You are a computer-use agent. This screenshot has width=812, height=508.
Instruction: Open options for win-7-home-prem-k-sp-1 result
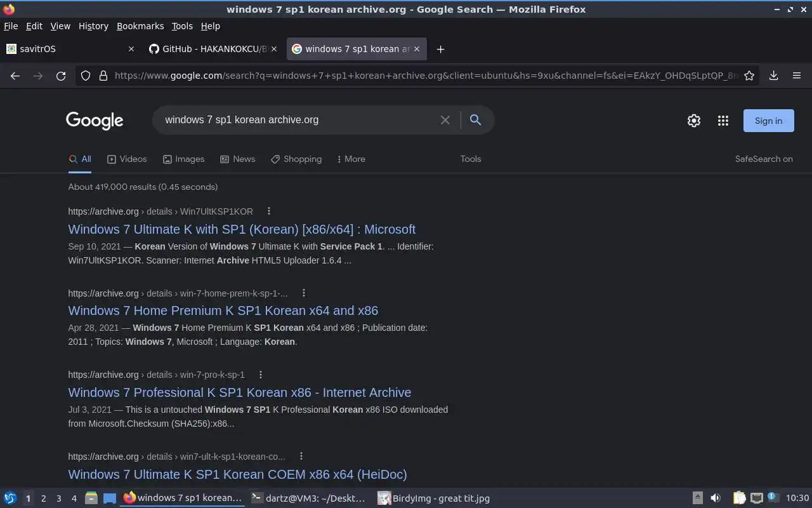tap(303, 293)
